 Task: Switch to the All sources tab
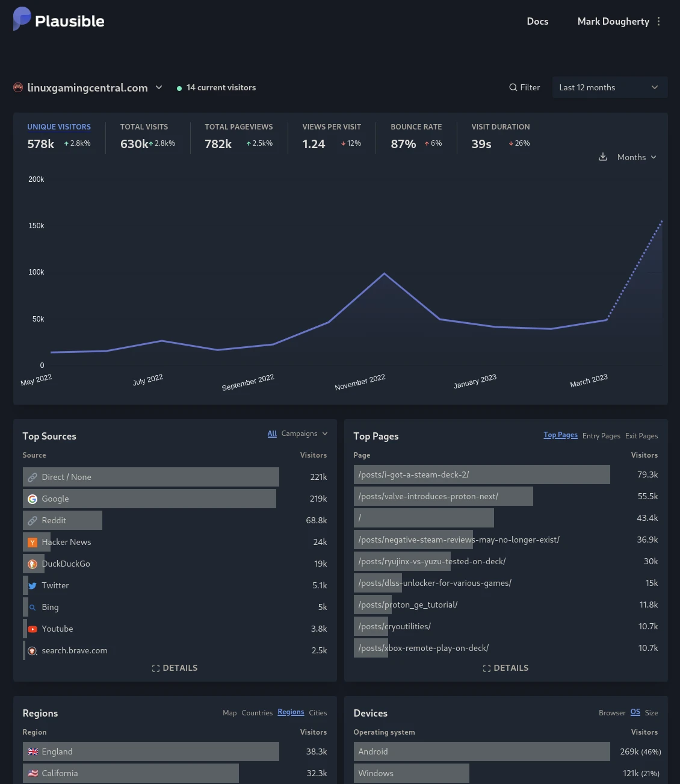point(272,434)
